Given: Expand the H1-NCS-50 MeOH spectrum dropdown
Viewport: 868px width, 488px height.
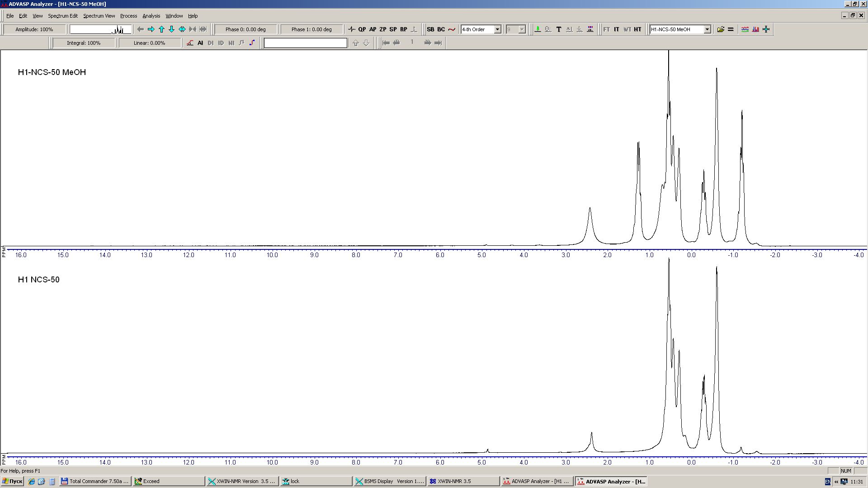Looking at the screenshot, I should pos(707,29).
